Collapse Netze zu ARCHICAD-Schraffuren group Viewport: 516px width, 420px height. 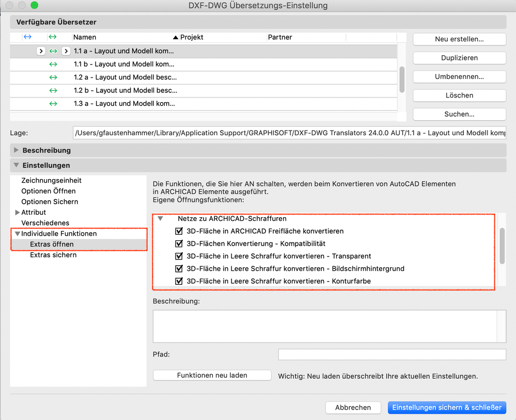point(160,218)
